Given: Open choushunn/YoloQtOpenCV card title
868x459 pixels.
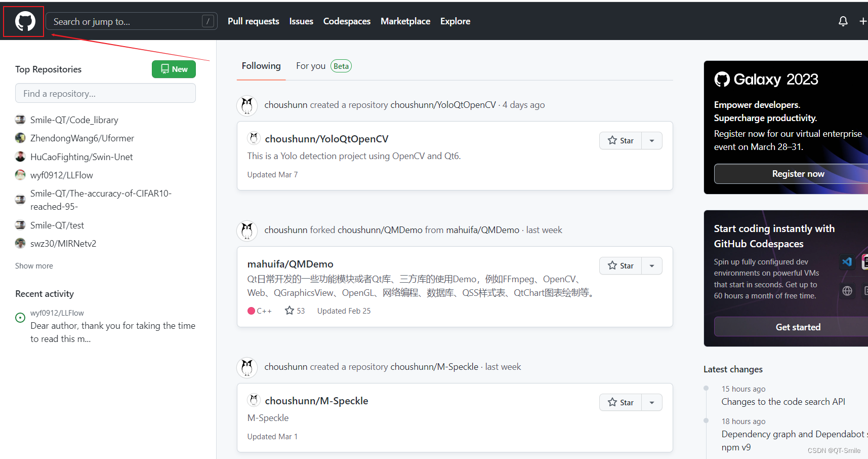Looking at the screenshot, I should (326, 139).
